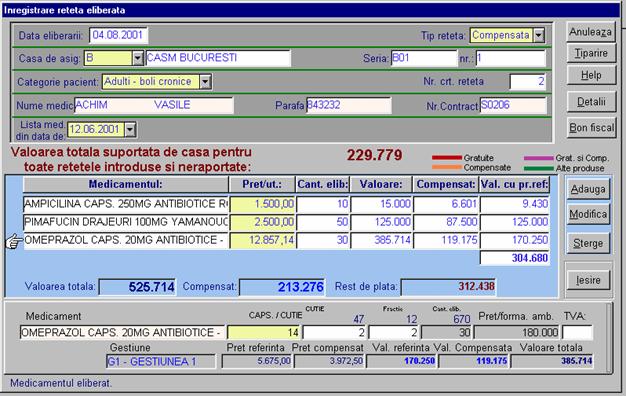Image resolution: width=626 pixels, height=396 pixels.
Task: Click the prescription nr. field
Action: 510,58
